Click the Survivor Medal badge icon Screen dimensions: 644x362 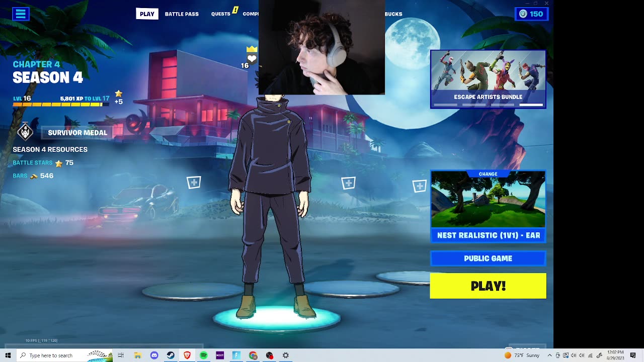(x=25, y=132)
